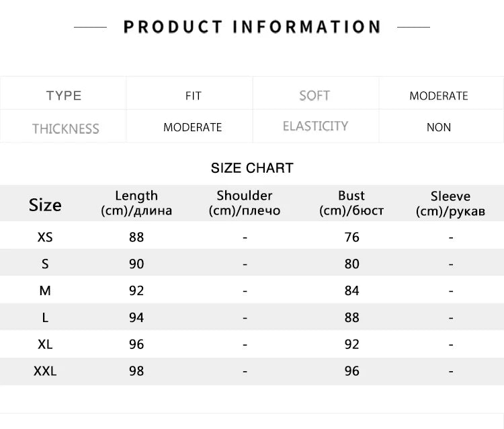Screen dimensions: 504x429
Task: Select the Shoulder (cm) column header
Action: coord(245,203)
